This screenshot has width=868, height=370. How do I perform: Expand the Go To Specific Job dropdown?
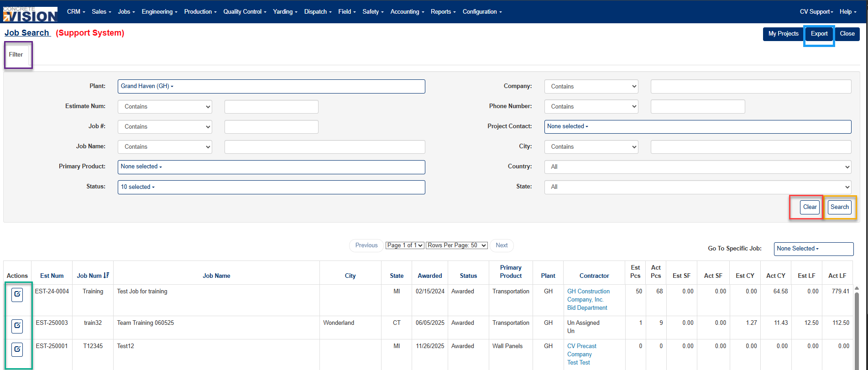pos(813,249)
